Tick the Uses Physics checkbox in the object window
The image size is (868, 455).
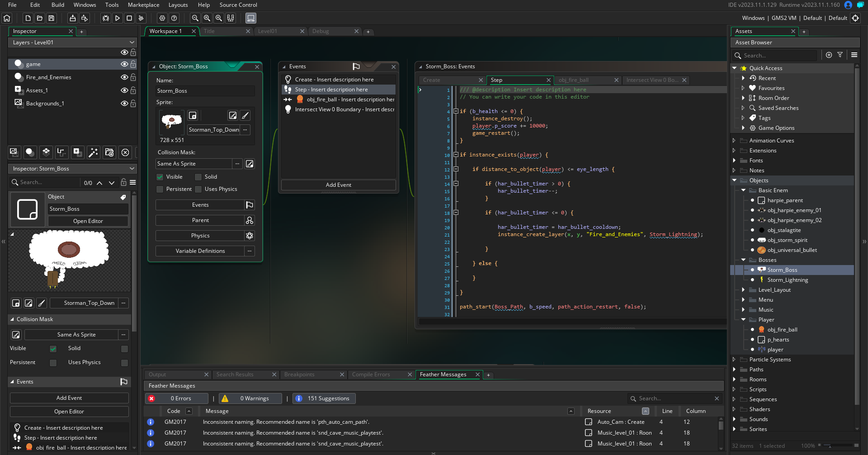coord(198,189)
